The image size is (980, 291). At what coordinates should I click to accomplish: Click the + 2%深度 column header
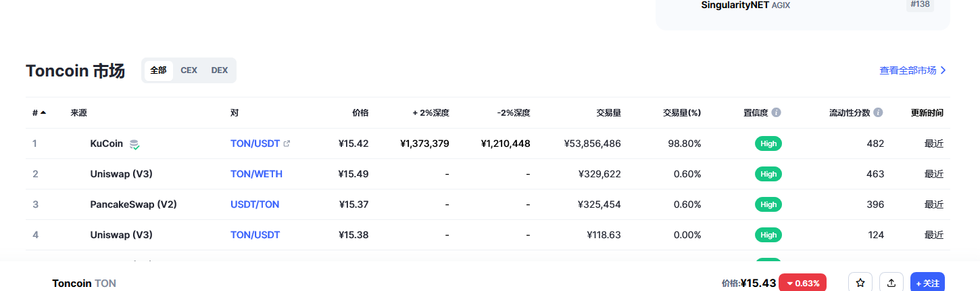point(431,112)
